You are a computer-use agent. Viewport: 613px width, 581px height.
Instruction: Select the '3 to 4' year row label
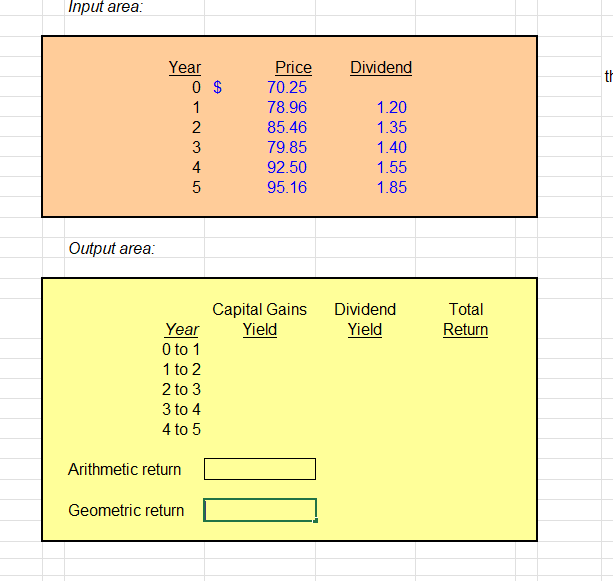click(x=181, y=409)
